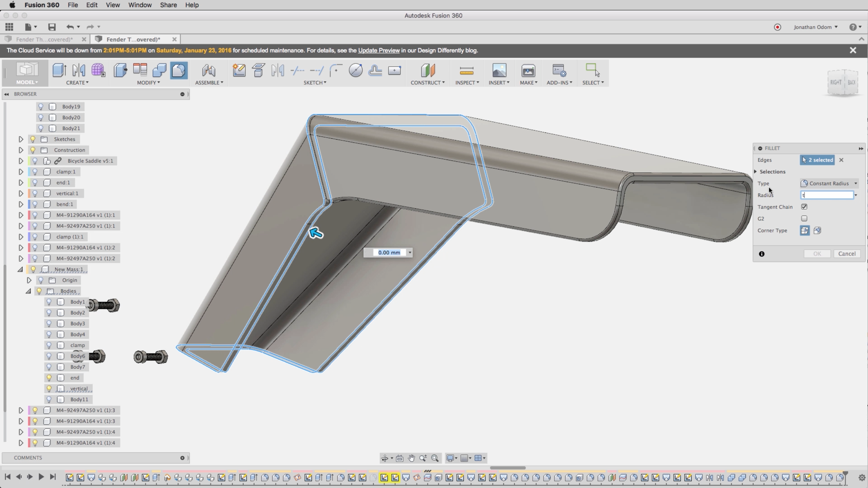This screenshot has height=488, width=868.
Task: Click the Undo arrow icon
Action: point(70,27)
